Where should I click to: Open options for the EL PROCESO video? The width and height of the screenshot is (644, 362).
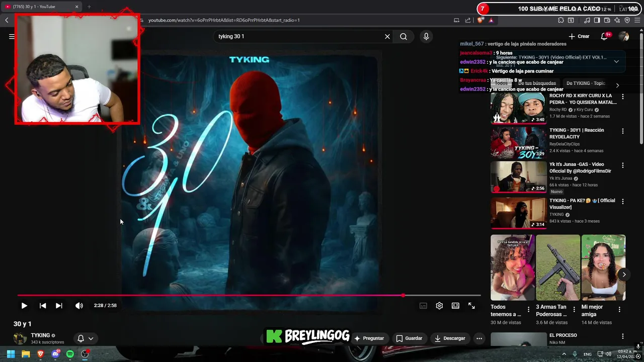623,336
